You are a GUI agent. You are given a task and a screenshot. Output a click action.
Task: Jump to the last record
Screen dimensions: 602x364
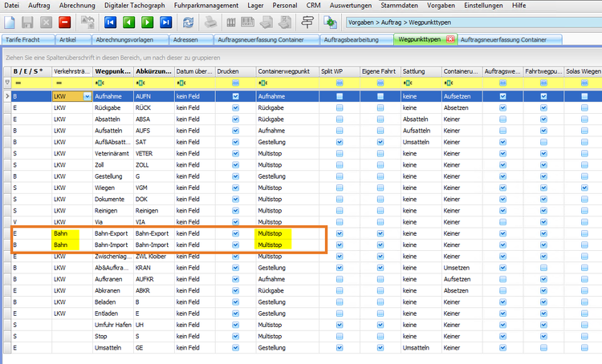tap(165, 22)
